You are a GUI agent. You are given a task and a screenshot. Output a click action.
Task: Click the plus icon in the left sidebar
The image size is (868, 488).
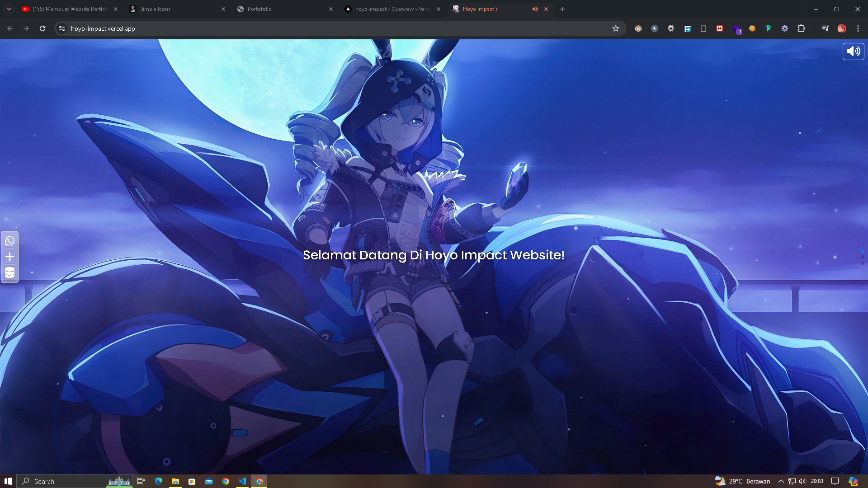pos(9,257)
